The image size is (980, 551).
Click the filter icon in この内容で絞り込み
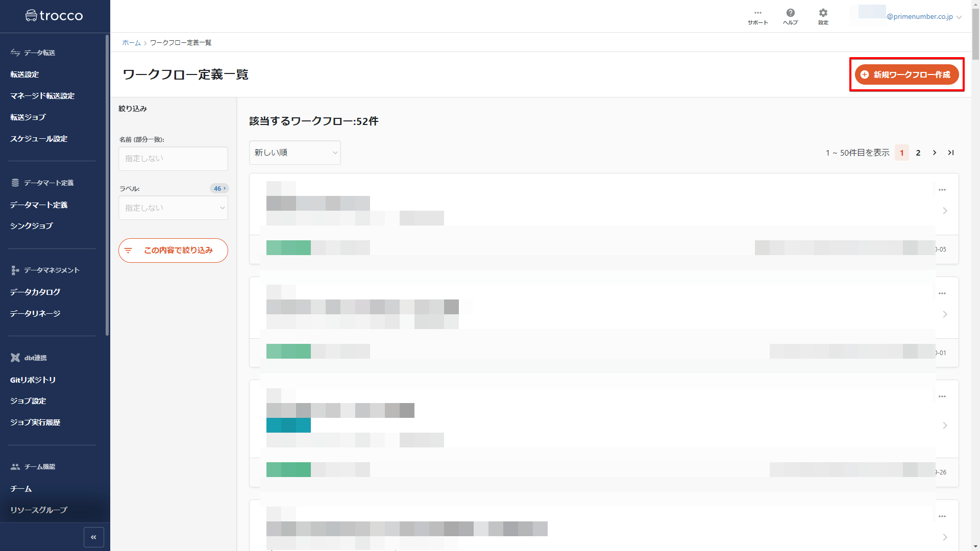(x=128, y=251)
